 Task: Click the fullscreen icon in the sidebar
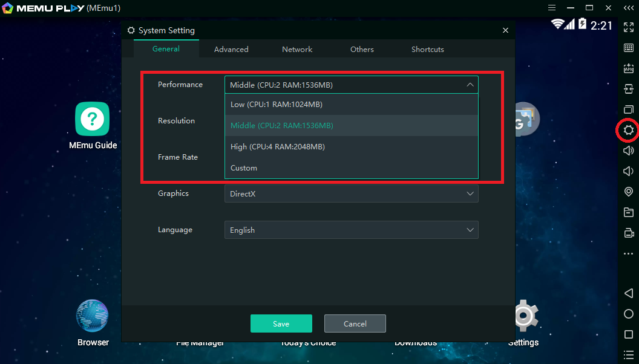629,27
